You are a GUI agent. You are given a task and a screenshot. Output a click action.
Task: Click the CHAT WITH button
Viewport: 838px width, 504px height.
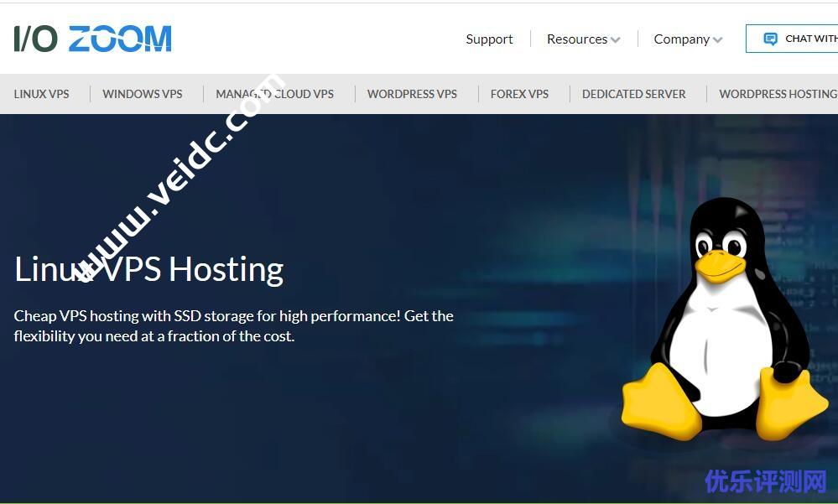point(792,39)
